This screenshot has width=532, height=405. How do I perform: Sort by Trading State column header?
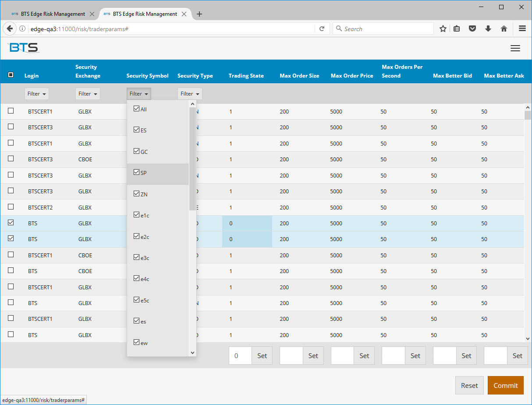246,76
